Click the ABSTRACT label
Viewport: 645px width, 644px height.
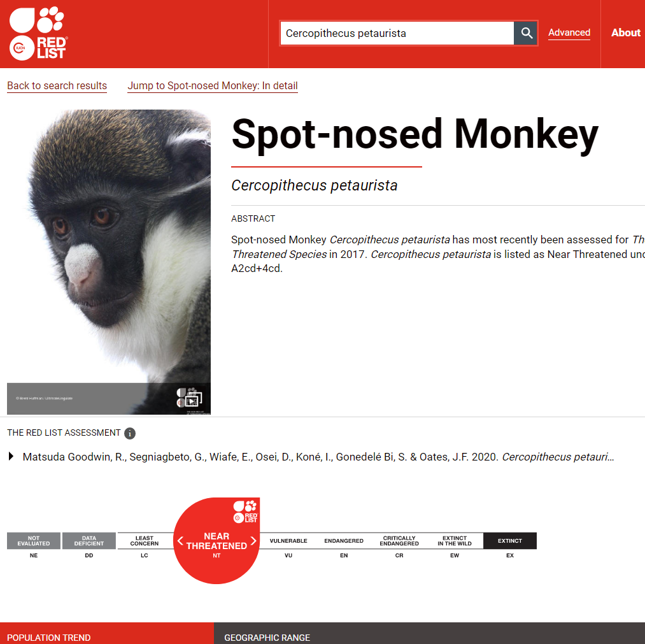tap(253, 218)
